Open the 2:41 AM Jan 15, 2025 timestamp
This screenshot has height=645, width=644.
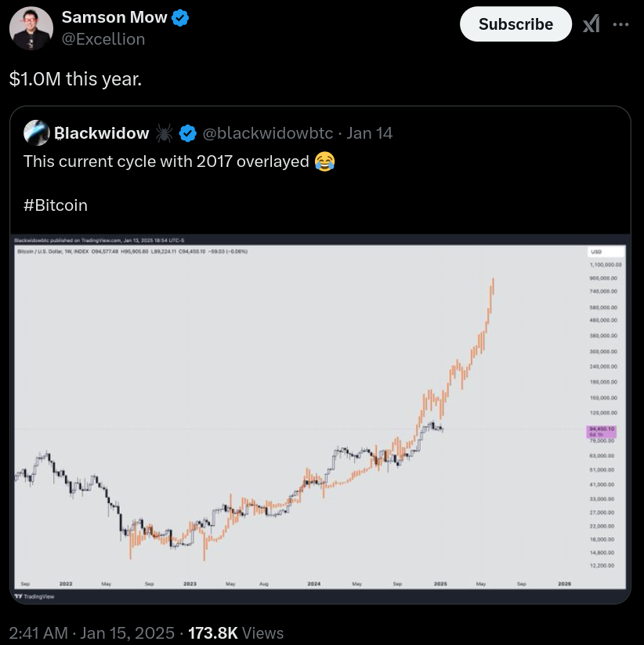(x=91, y=632)
